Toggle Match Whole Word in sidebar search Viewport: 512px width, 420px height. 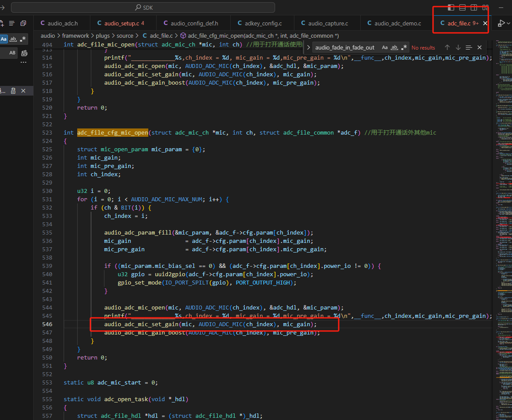[x=13, y=39]
